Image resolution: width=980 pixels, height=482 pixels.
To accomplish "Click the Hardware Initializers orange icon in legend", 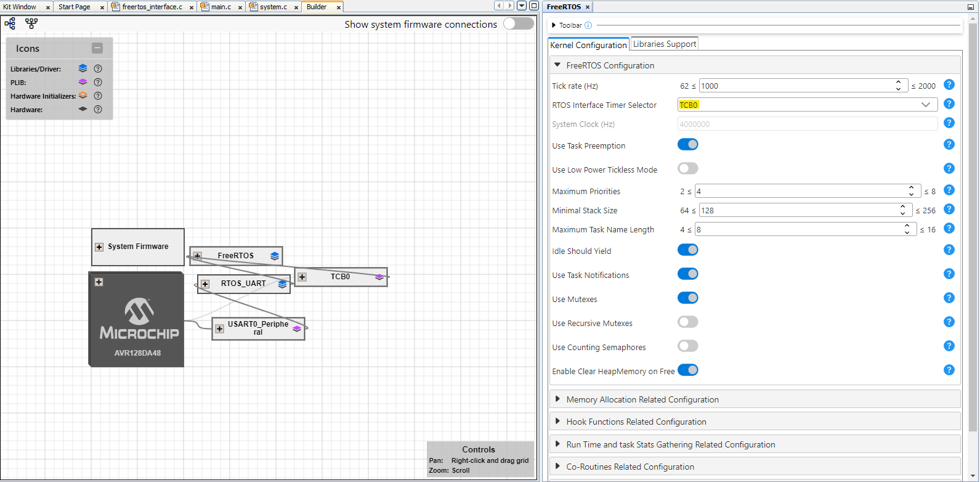I will tap(83, 95).
